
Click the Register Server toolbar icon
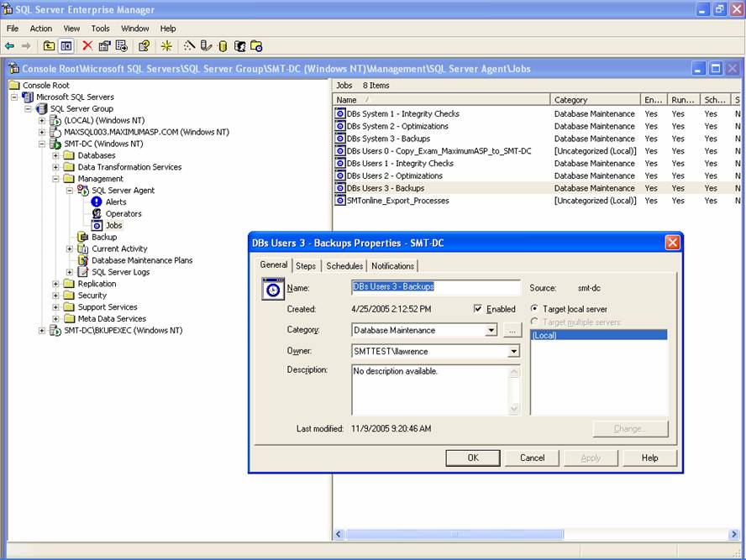pyautogui.click(x=206, y=45)
